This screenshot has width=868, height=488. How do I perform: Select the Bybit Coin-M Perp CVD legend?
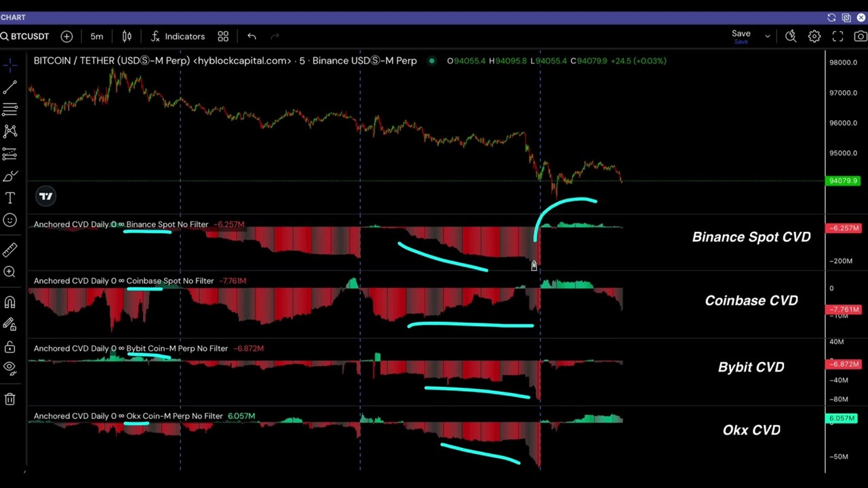[131, 348]
